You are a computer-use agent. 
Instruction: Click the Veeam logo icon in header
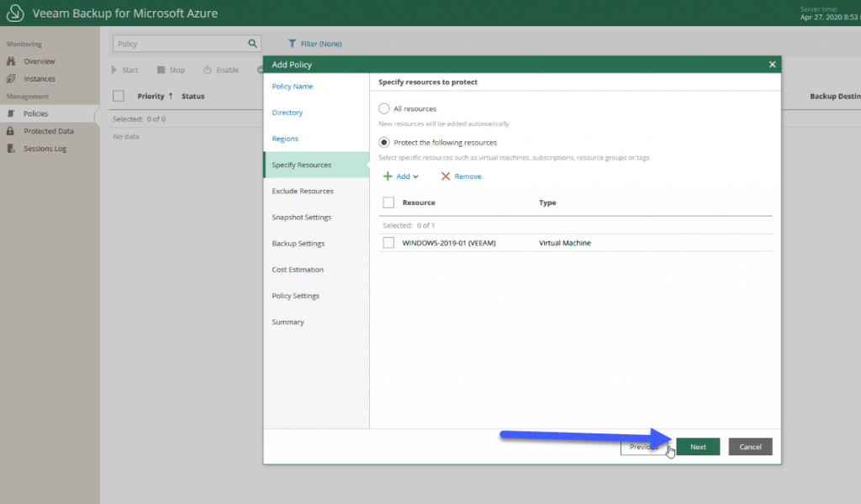(15, 13)
